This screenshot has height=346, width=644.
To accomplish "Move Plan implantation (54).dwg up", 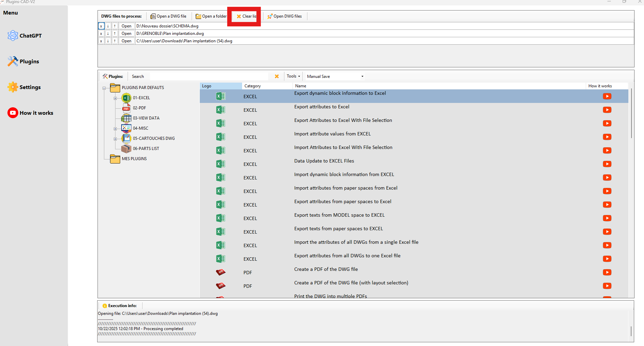I will coord(115,41).
